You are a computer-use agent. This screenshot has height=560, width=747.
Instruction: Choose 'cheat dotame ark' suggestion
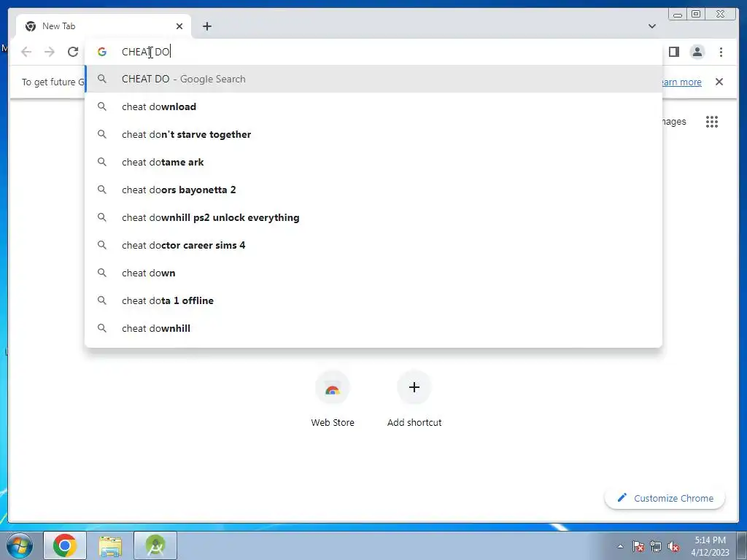[373, 162]
